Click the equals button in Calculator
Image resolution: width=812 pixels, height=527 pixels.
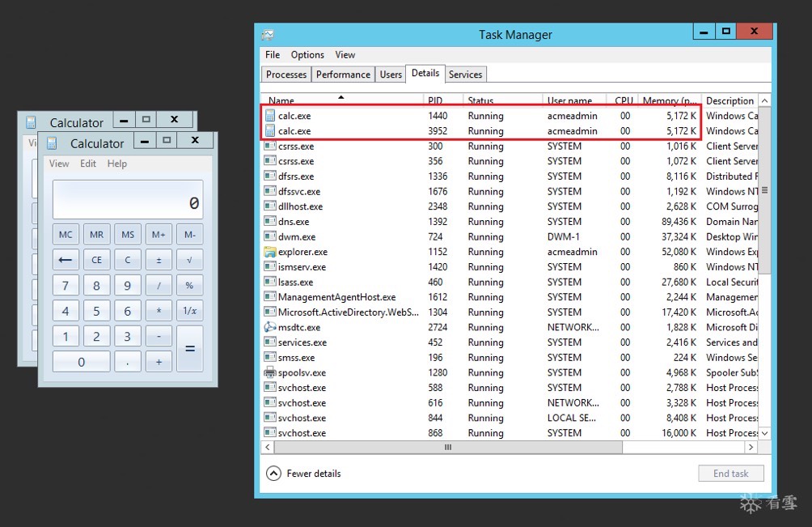pyautogui.click(x=189, y=349)
